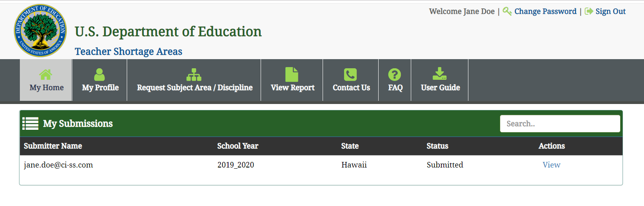Click the Department of Education seal logo
Screen dimensions: 644x206
[40, 31]
